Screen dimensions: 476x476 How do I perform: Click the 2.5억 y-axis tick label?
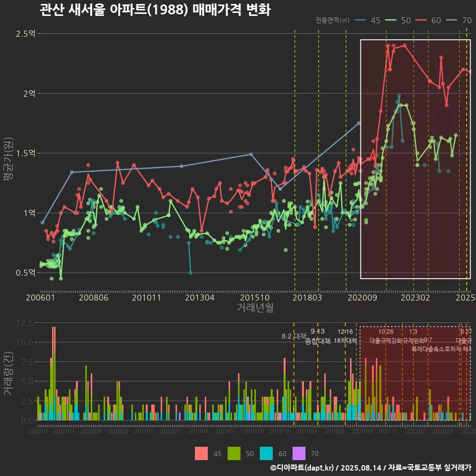click(x=25, y=34)
